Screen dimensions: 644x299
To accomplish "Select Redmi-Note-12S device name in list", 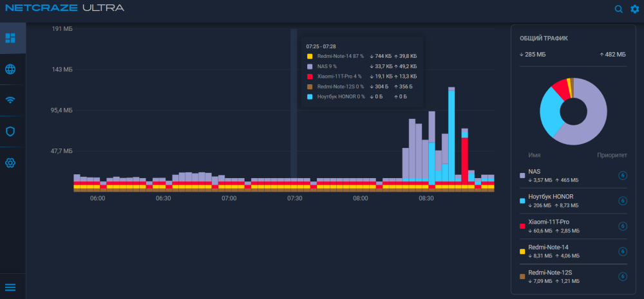I will (551, 273).
